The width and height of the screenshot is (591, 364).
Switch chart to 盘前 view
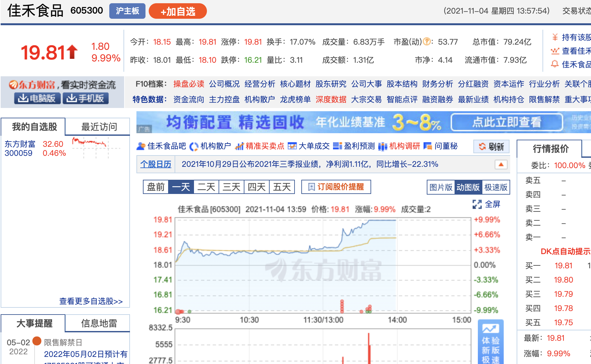[x=156, y=187]
